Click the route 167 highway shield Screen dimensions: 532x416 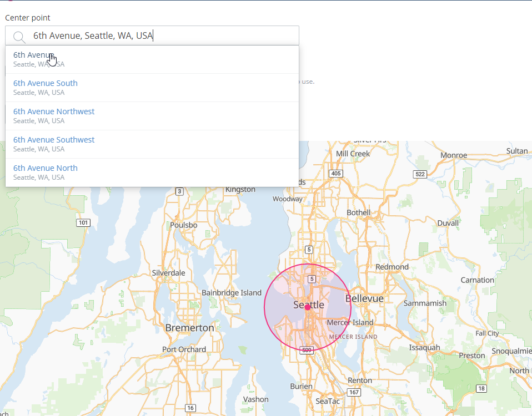(x=354, y=392)
